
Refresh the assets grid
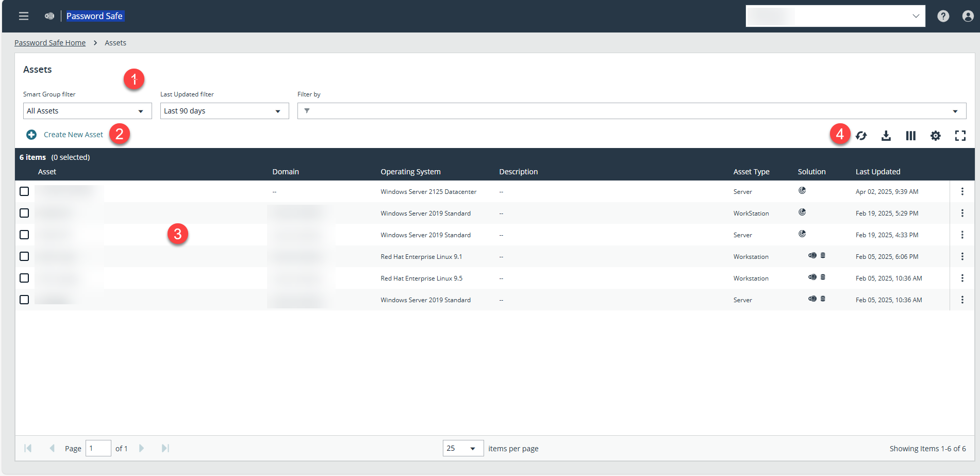pos(861,136)
